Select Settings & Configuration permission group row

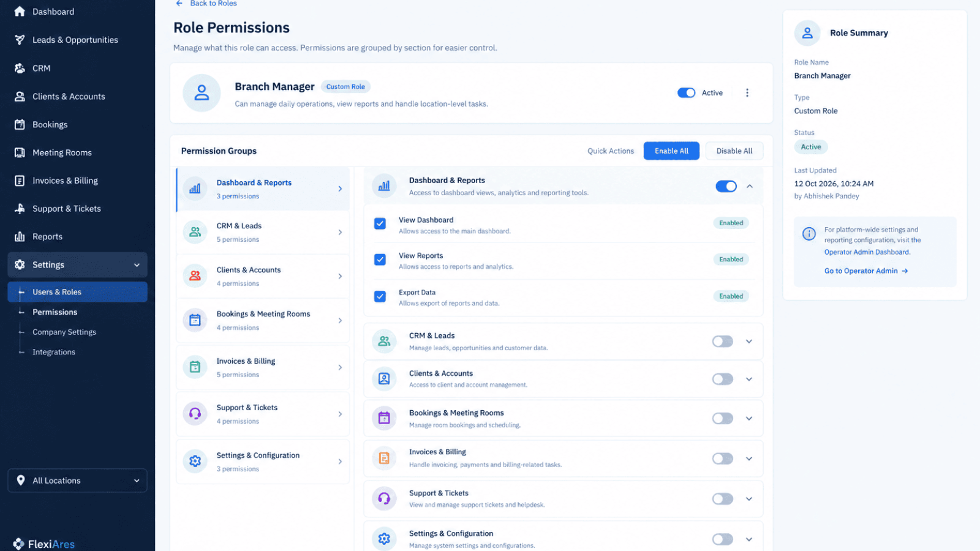tap(263, 462)
